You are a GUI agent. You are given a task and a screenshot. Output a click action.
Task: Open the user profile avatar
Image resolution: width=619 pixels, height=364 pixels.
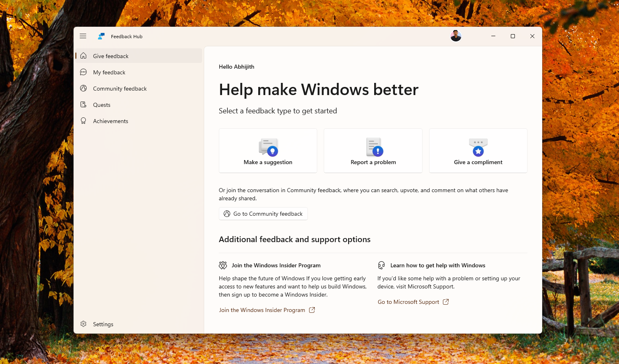[456, 36]
